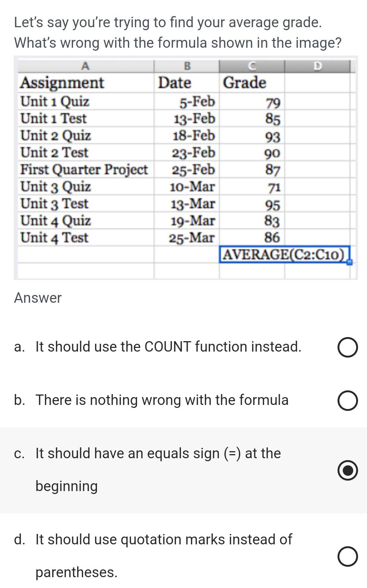Choose radio for "nothing wrong with the formula"
367x588 pixels.
[348, 401]
